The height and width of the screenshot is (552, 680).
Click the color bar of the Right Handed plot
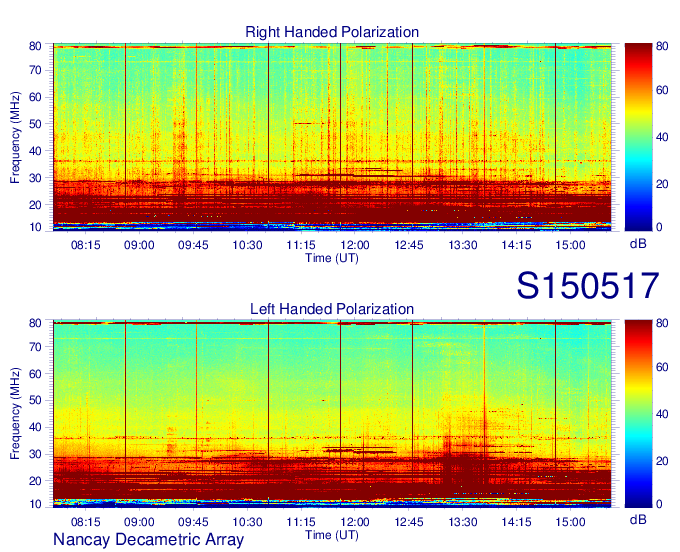click(638, 137)
